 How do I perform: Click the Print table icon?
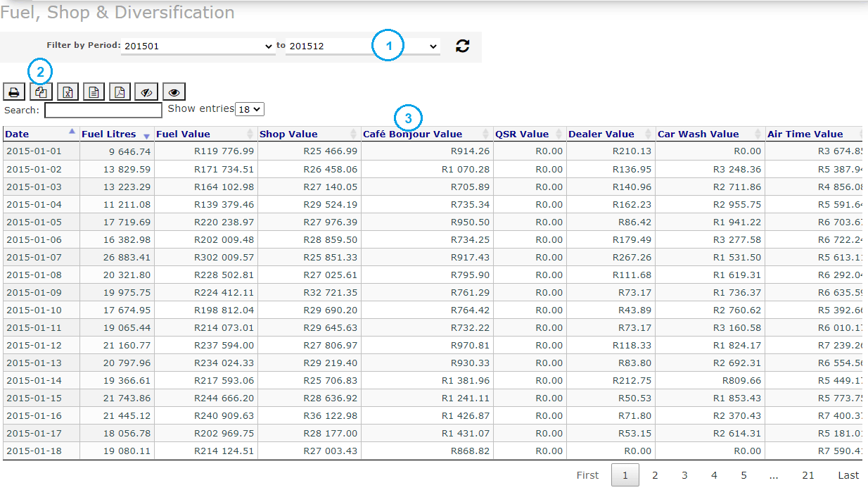13,92
